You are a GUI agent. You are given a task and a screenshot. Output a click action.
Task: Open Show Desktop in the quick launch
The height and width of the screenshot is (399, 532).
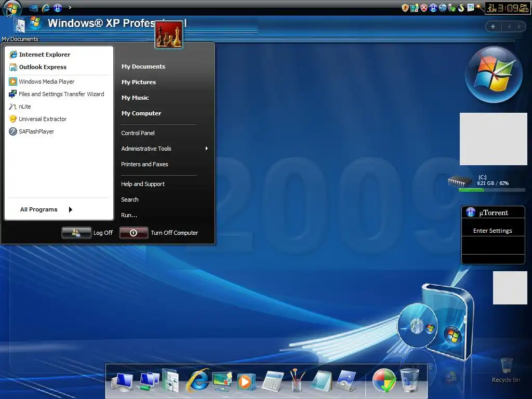[x=33, y=7]
